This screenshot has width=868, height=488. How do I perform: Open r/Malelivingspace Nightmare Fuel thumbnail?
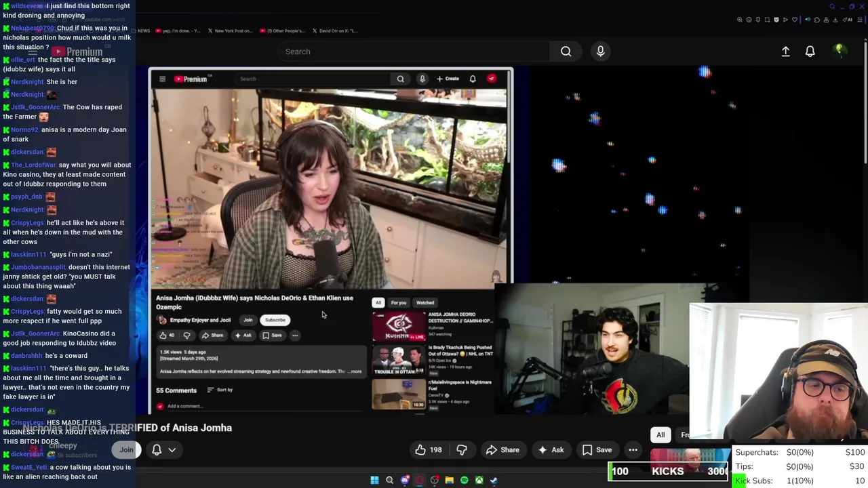[399, 394]
